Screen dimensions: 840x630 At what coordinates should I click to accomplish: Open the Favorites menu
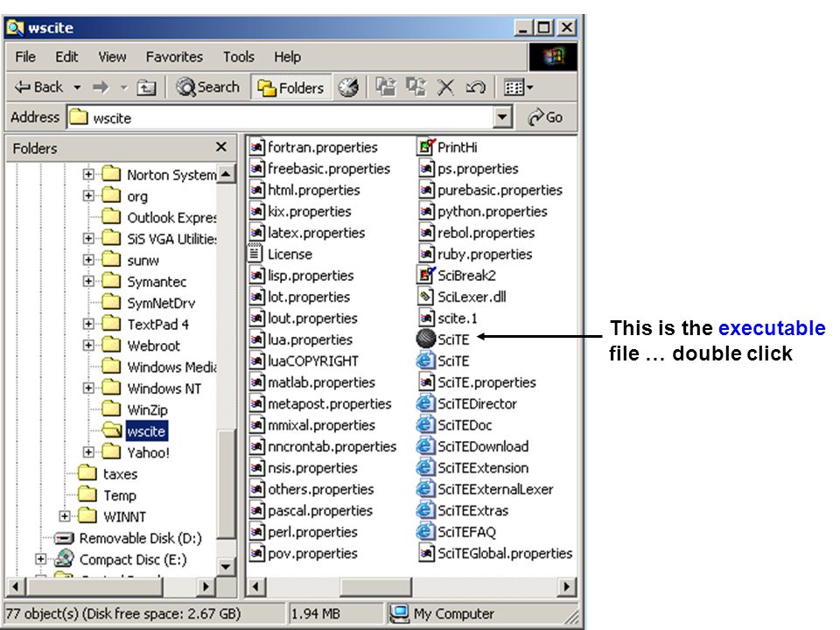174,56
